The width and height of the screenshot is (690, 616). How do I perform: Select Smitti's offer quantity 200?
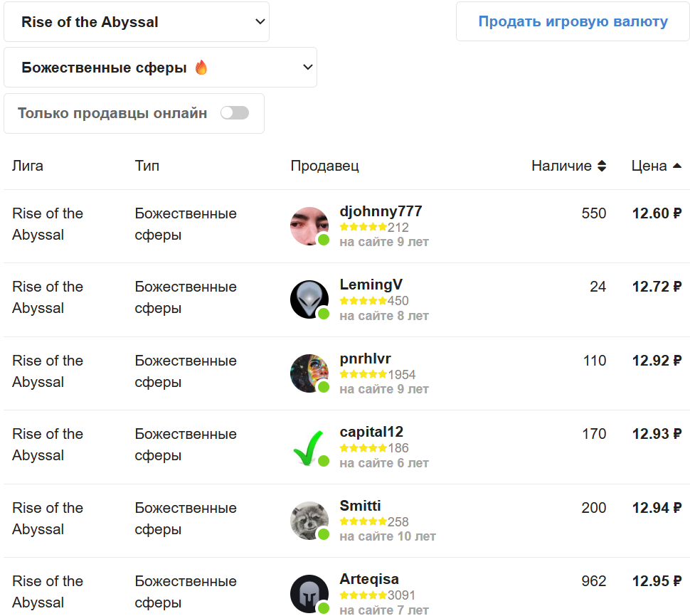[x=593, y=508]
